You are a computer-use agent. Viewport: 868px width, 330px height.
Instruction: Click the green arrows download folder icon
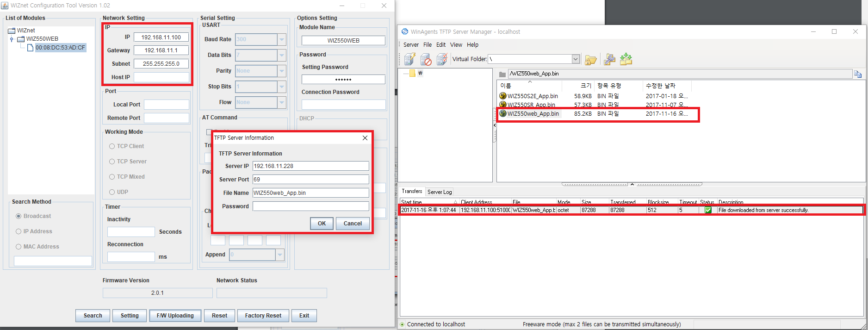(x=626, y=59)
